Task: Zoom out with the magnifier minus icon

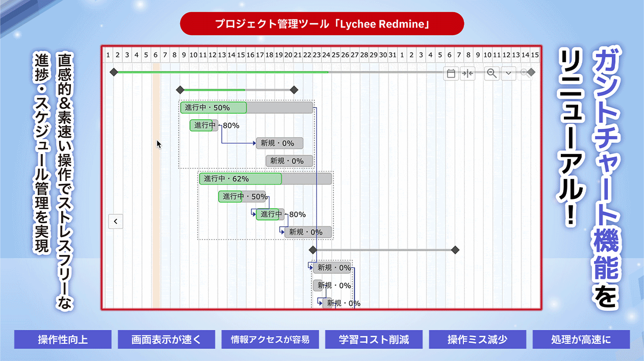Action: point(492,73)
